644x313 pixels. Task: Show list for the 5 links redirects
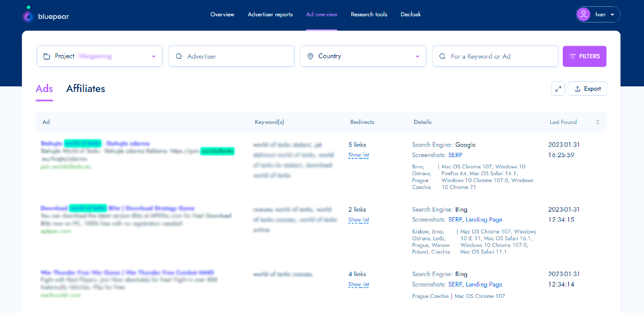(358, 155)
